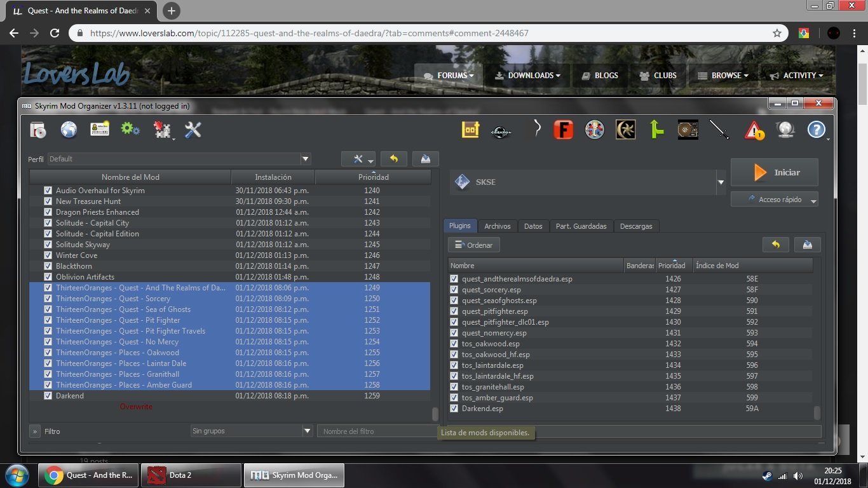Viewport: 868px width, 488px height.
Task: Switch to the Archivos tab
Action: [498, 226]
